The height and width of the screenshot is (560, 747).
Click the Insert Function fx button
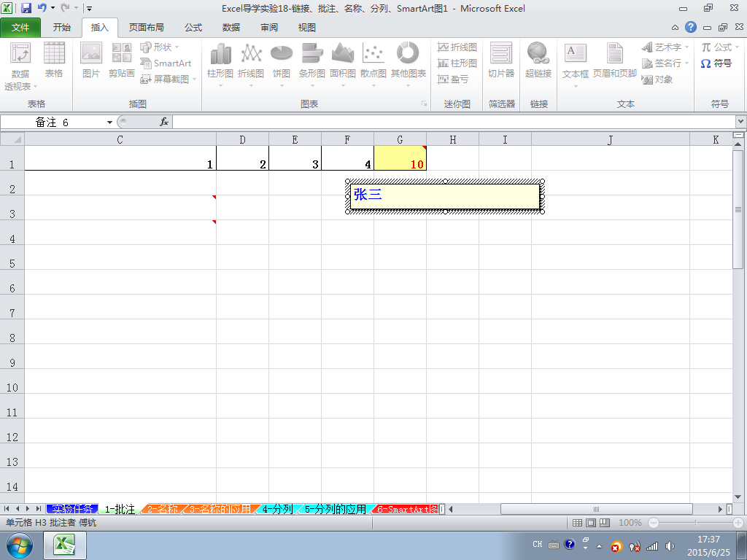tap(164, 122)
